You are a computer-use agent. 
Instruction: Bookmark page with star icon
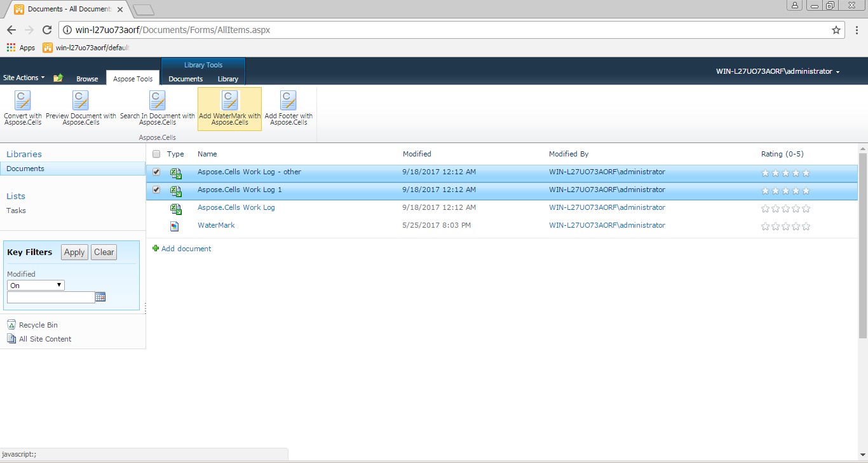(836, 30)
